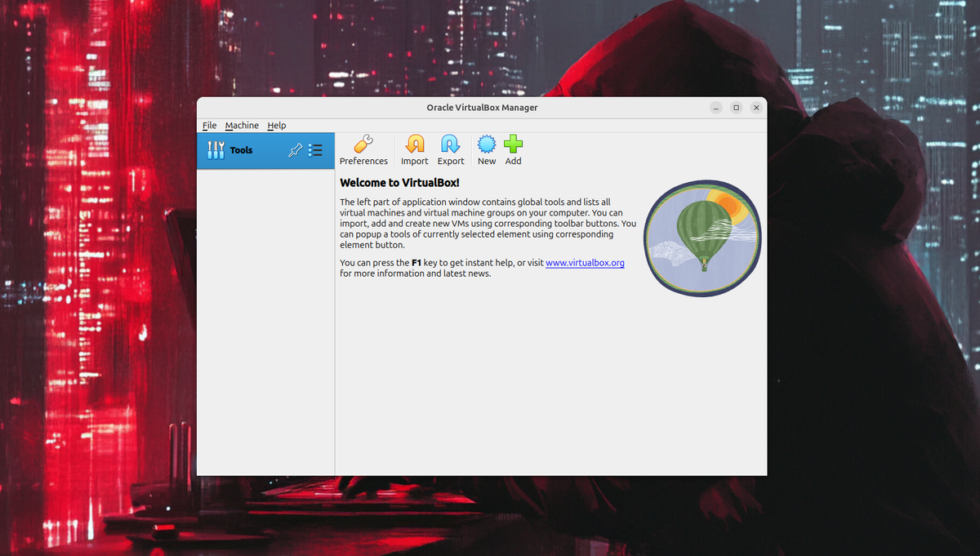Add an existing virtual machine

[x=513, y=150]
